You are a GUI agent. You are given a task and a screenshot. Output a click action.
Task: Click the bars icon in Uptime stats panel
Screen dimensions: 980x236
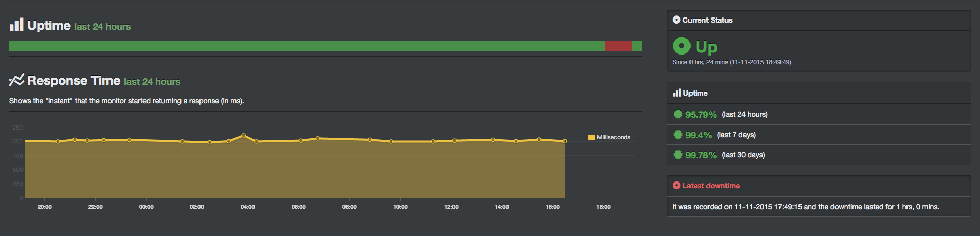tap(677, 93)
